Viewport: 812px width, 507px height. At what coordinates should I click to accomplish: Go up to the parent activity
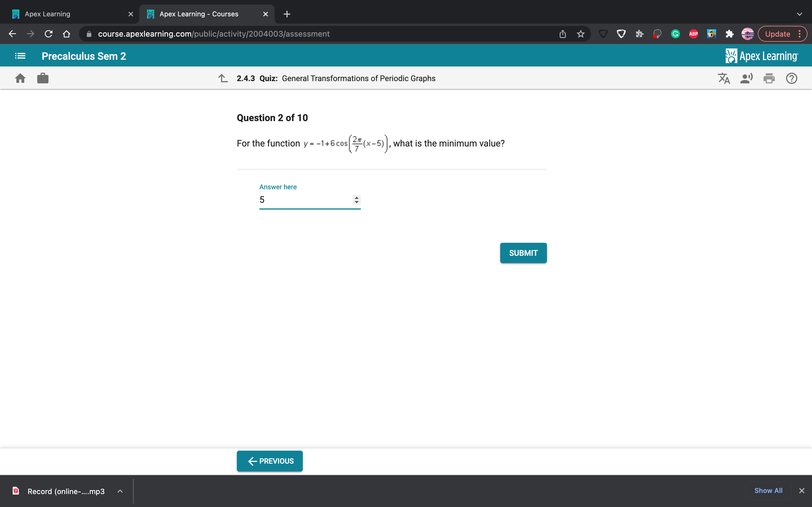(x=223, y=79)
